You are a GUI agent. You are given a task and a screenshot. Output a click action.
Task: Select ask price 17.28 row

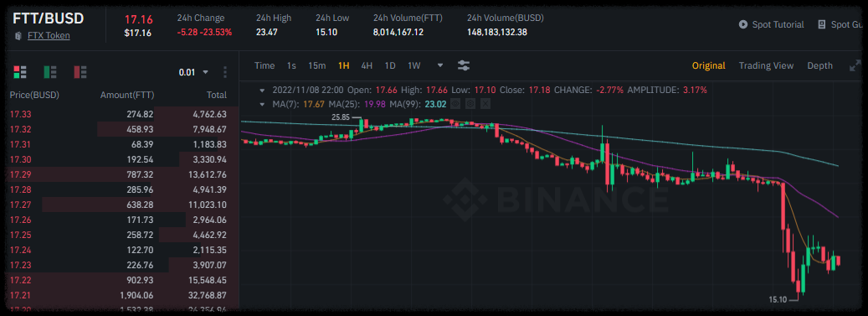click(x=122, y=189)
